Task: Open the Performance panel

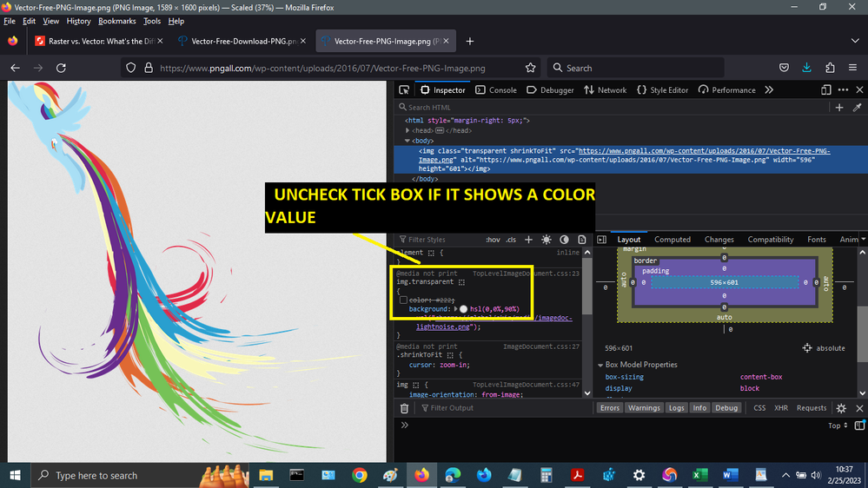Action: click(727, 90)
